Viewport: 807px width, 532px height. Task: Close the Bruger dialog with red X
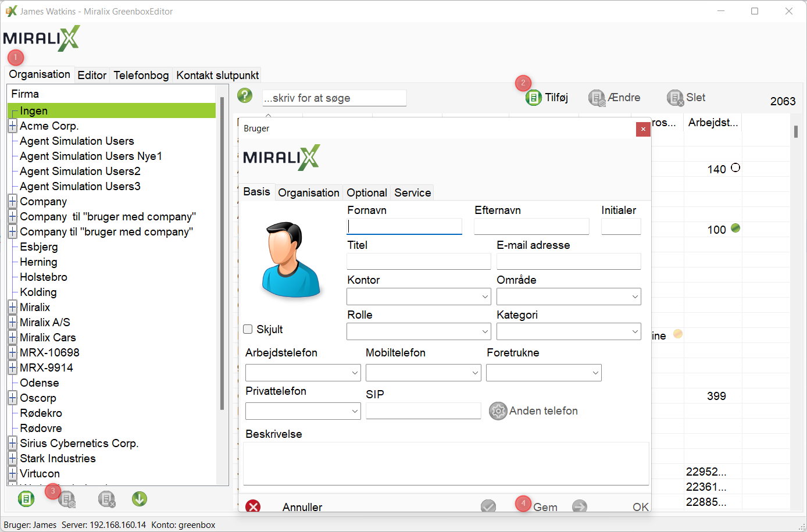tap(642, 129)
